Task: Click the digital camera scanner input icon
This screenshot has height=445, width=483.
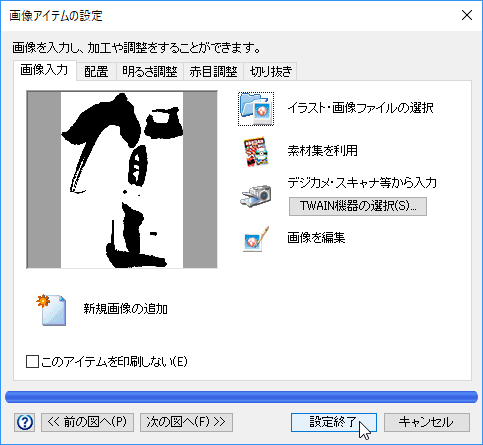Action: point(256,196)
